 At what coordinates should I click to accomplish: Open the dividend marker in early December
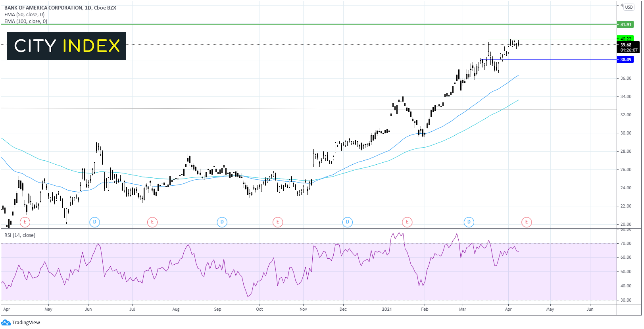pos(348,222)
